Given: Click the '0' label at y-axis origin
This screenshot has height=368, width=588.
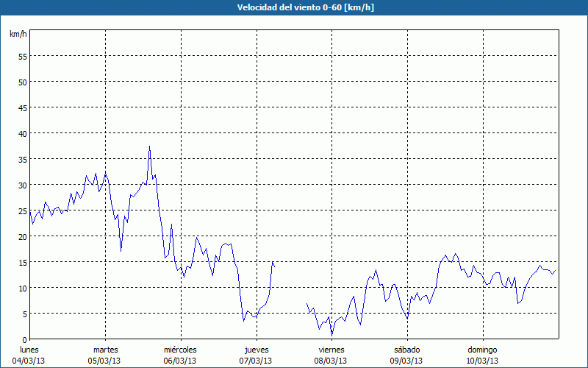Looking at the screenshot, I should [x=24, y=339].
